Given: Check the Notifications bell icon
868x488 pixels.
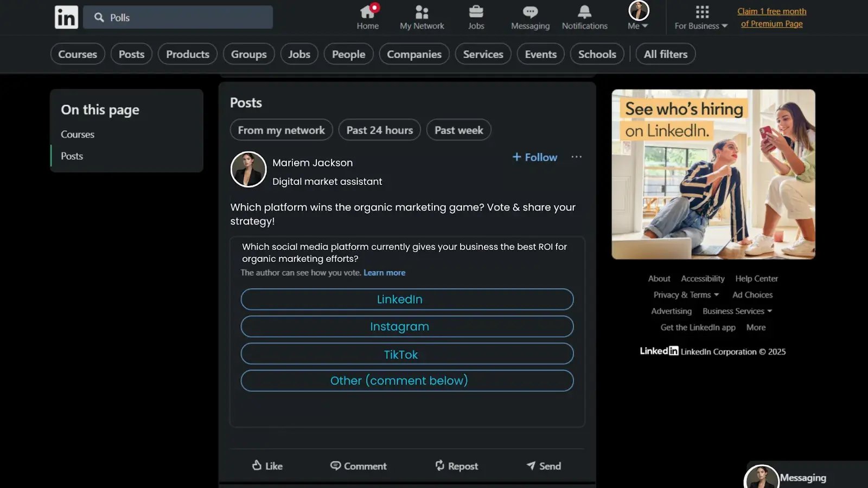Looking at the screenshot, I should tap(584, 12).
